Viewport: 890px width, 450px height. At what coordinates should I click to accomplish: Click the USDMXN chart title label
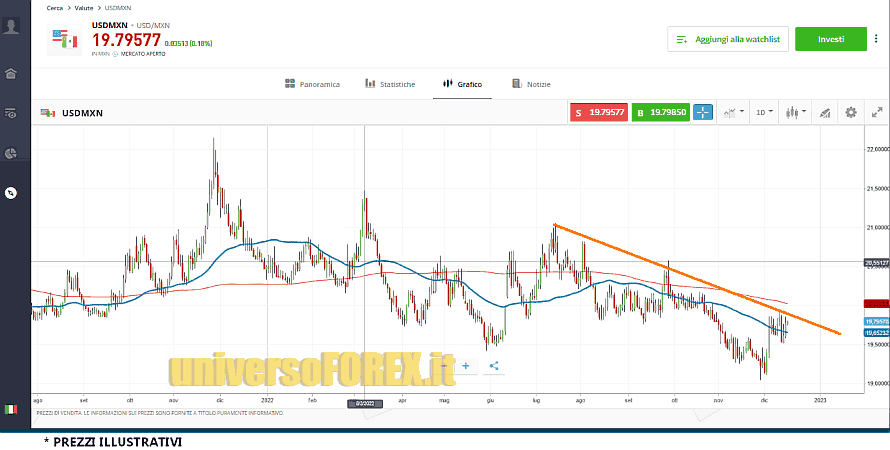coord(82,113)
